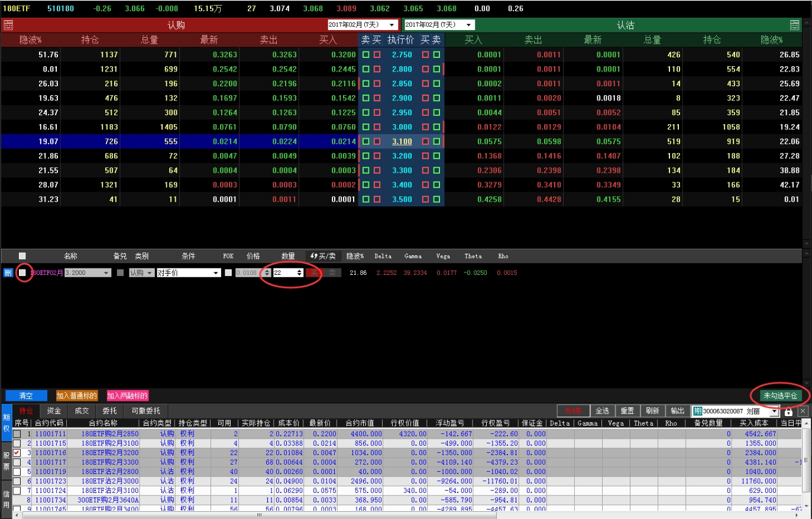Open the put side 2017年02月 expiry dropdown
812x519 pixels.
click(x=439, y=25)
